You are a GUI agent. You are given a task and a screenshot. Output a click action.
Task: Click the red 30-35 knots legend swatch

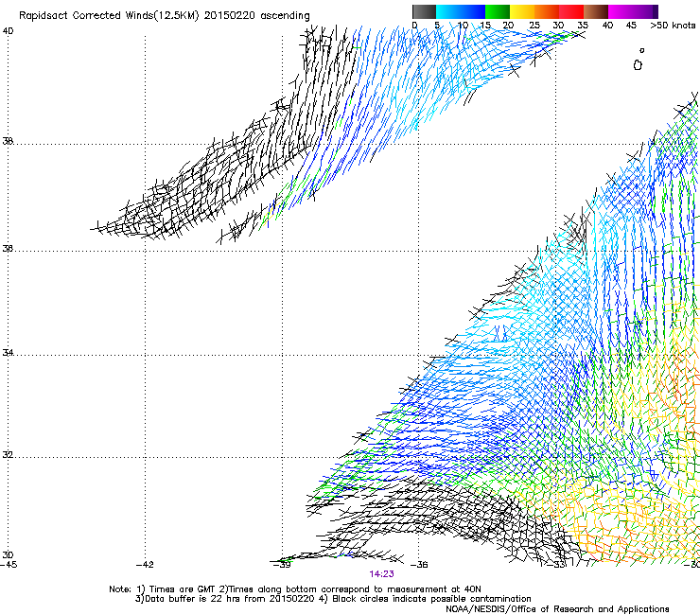point(571,11)
